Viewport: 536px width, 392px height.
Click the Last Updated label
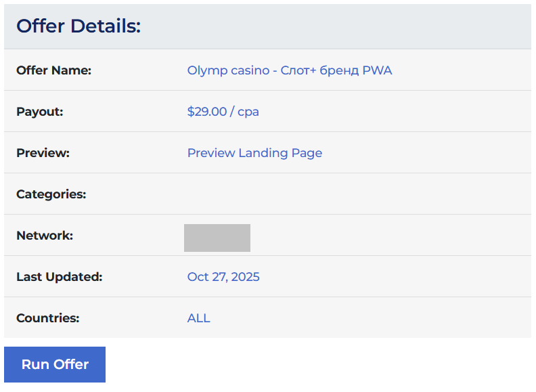pyautogui.click(x=59, y=277)
